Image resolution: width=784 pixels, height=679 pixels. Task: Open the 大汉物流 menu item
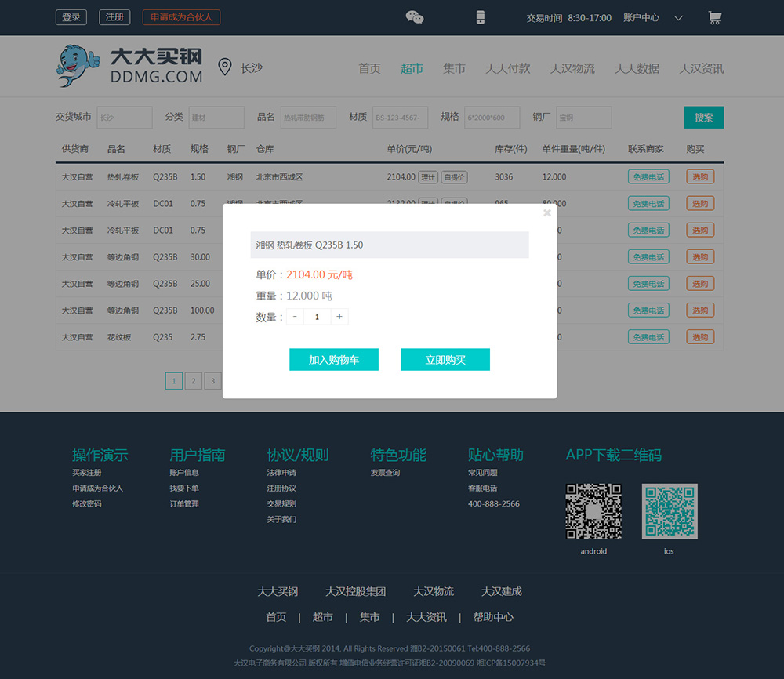click(572, 68)
